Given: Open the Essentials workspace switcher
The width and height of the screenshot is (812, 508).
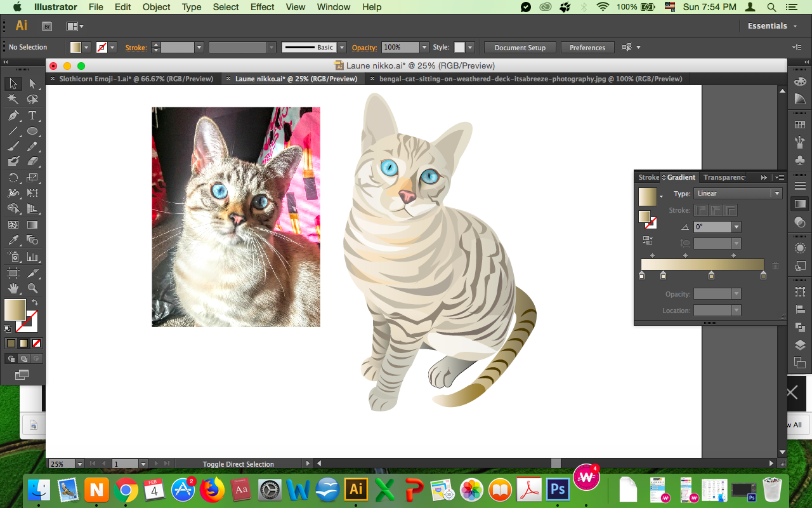Looking at the screenshot, I should click(x=772, y=26).
